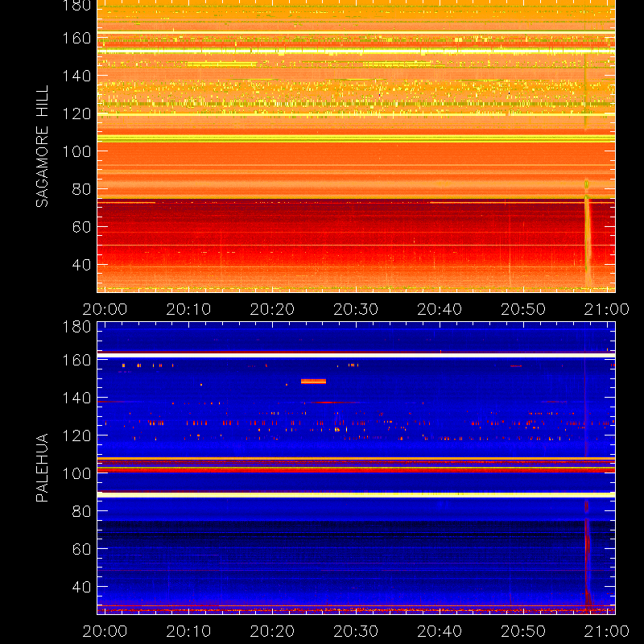Click the 80 tick label on Palehua axis
This screenshot has width=644, height=644.
coord(81,511)
